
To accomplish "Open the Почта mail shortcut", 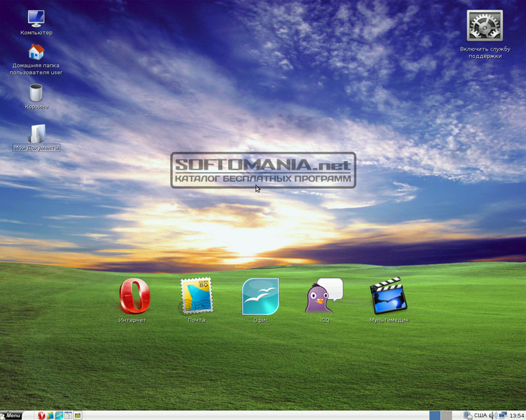I will point(197,296).
